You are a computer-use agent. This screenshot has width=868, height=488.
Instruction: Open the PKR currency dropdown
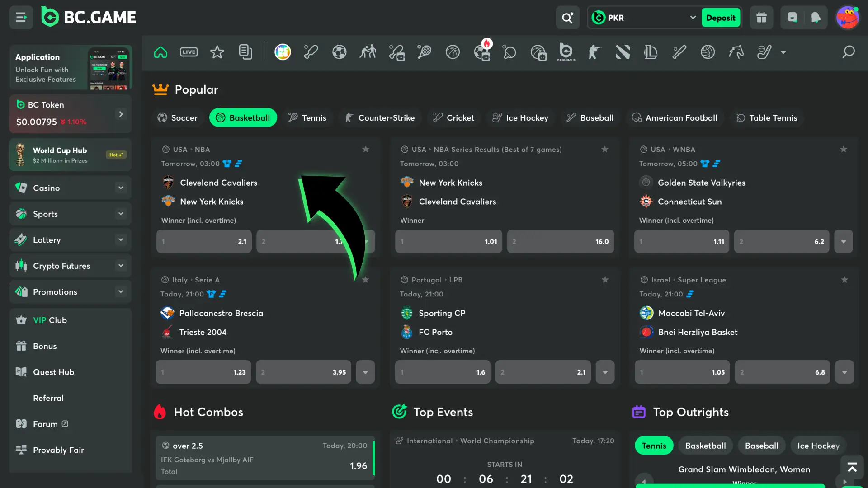coord(644,18)
